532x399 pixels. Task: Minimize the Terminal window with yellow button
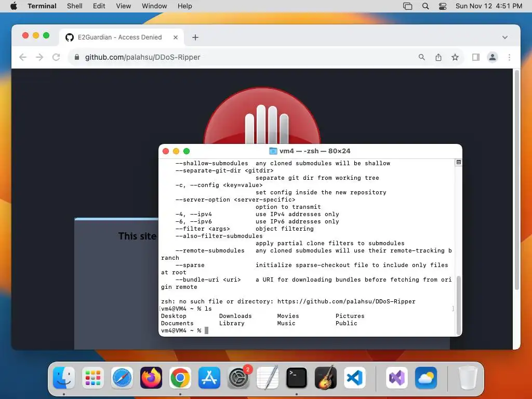coord(176,151)
